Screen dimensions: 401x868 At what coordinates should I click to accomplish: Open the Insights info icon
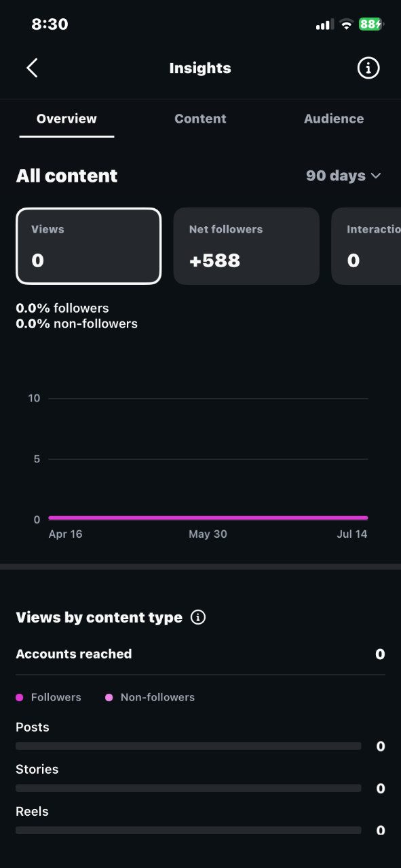[x=368, y=68]
